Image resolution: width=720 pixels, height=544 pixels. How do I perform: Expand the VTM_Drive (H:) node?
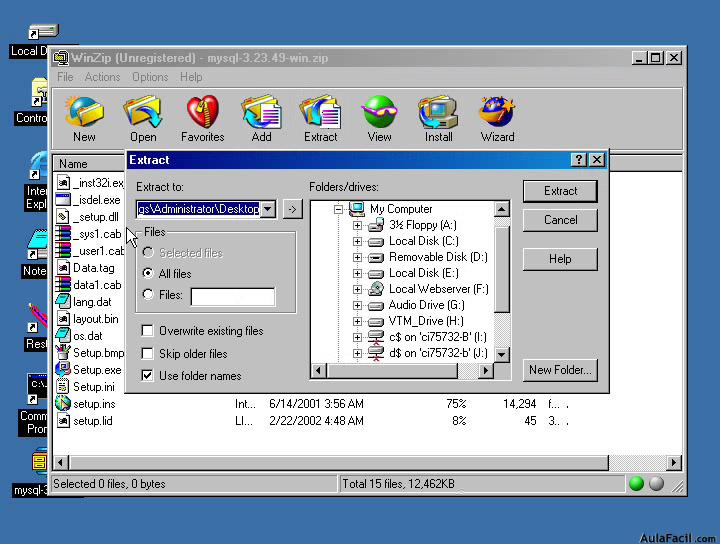tap(357, 321)
